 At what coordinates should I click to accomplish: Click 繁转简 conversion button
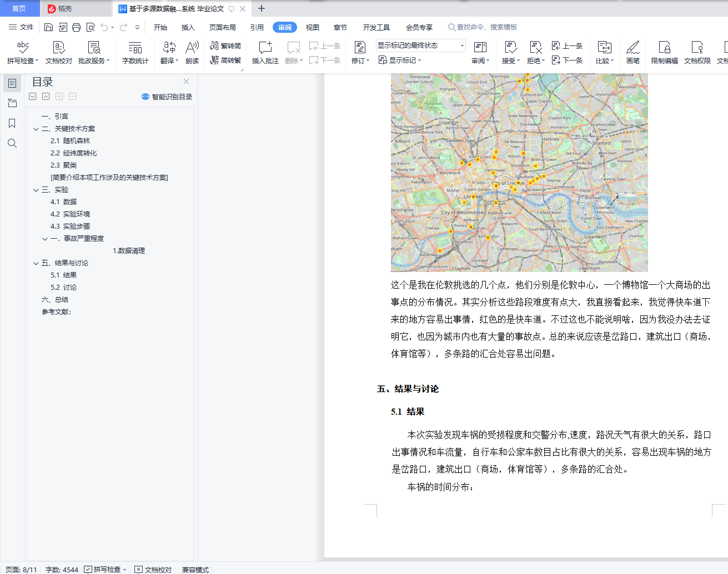[x=225, y=46]
